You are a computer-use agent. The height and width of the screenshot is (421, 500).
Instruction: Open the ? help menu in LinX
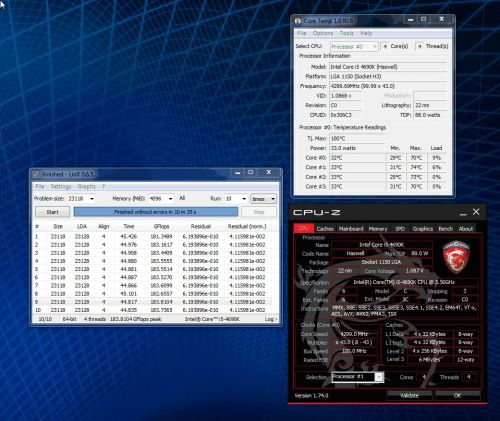pos(103,186)
